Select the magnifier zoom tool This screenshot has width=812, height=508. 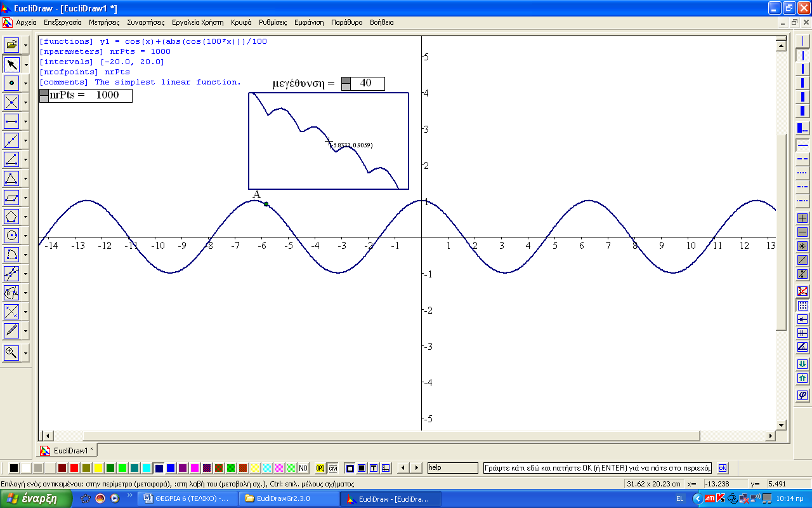[x=11, y=353]
